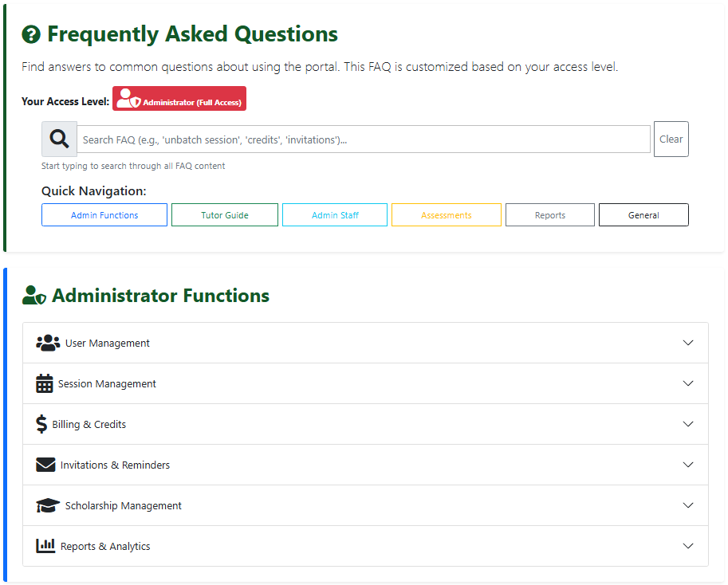Click the Session Management calendar icon
Screen dimensions: 728x585
tap(45, 383)
